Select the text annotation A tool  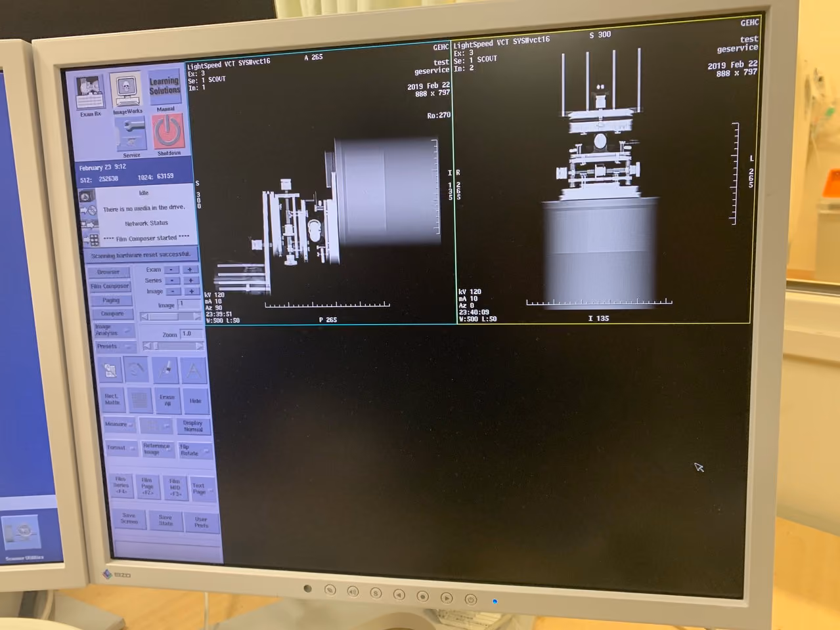tap(193, 370)
